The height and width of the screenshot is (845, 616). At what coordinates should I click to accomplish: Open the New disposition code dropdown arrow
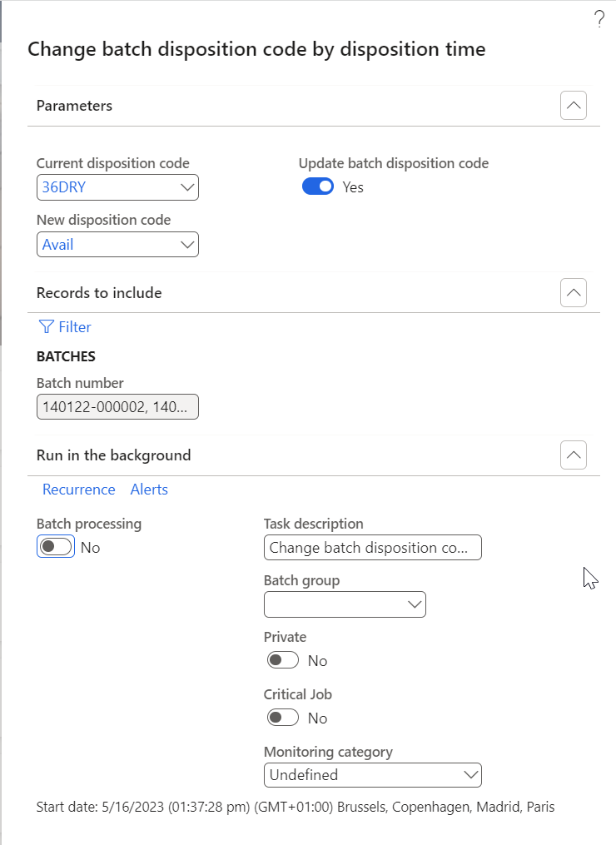point(186,244)
